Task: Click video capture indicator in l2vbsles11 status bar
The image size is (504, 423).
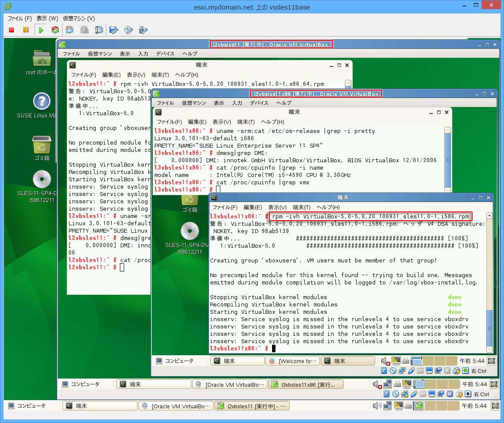Action: pyautogui.click(x=441, y=394)
